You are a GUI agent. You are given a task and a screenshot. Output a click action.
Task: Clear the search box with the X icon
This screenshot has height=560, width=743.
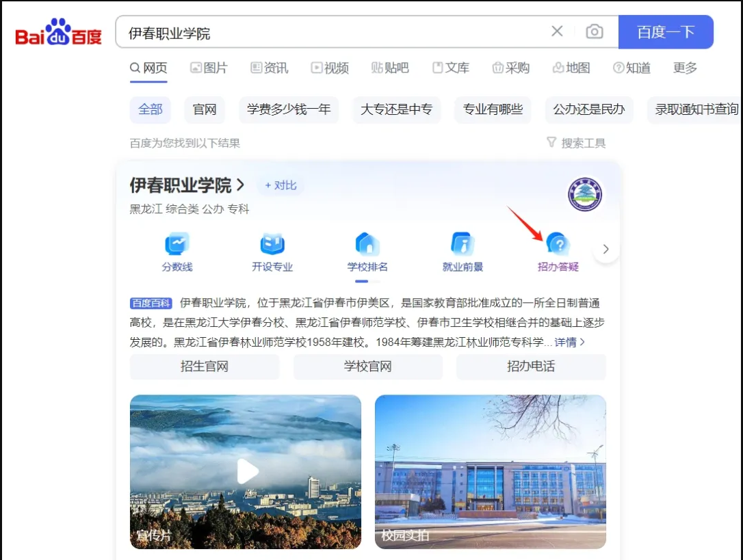pos(557,31)
